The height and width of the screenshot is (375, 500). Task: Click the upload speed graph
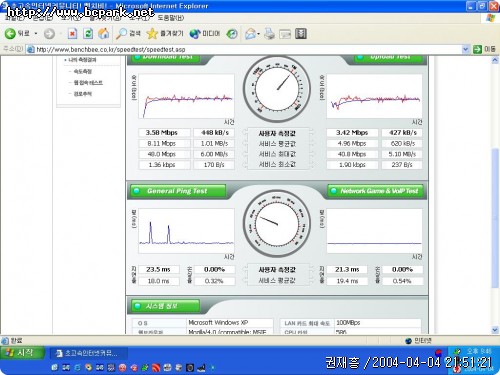pyautogui.click(x=374, y=96)
